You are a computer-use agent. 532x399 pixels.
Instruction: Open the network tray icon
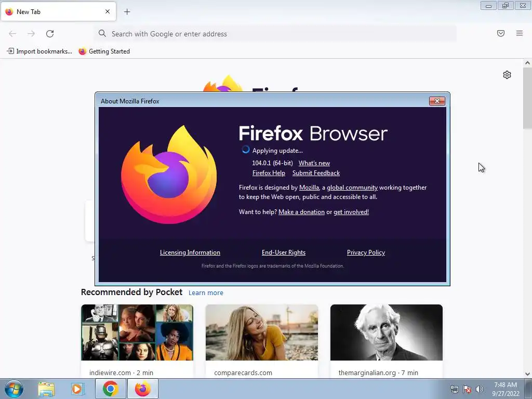pyautogui.click(x=454, y=389)
